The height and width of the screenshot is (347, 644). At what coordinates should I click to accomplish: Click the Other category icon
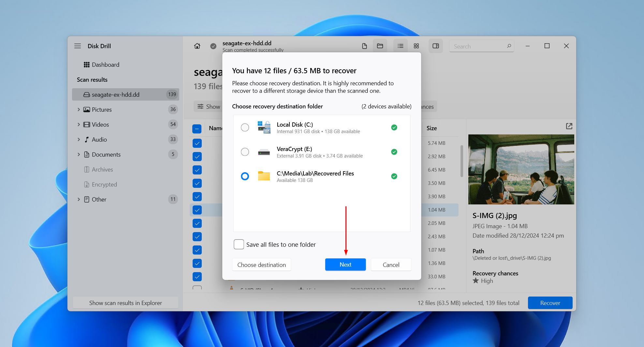(87, 200)
